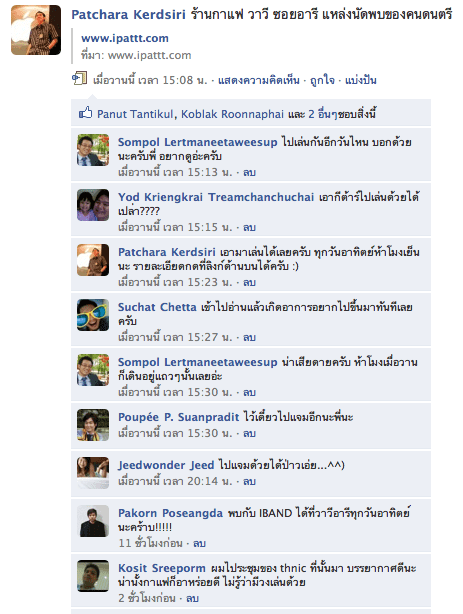The width and height of the screenshot is (463, 614).
Task: Click Pakorn Poseangda's avatar
Action: 93,521
